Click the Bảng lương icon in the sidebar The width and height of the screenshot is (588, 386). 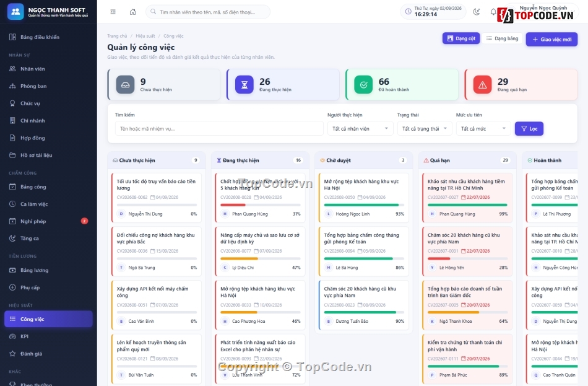pos(12,270)
